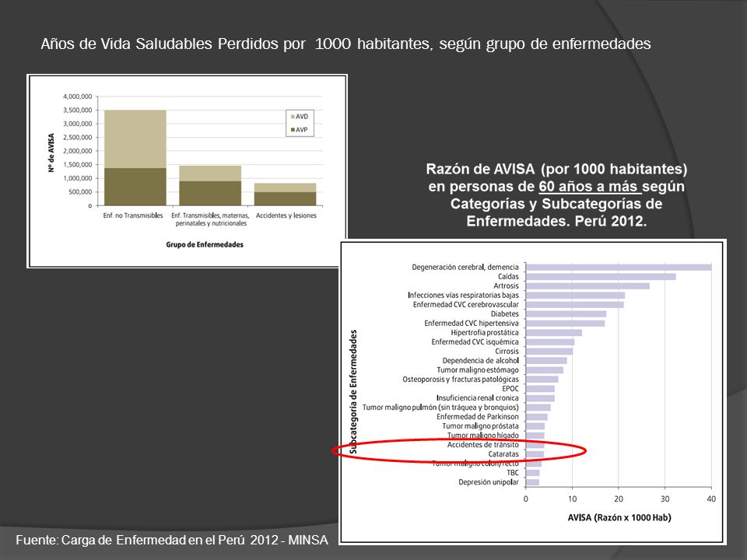
Task: Click the 4,000,000 axis value
Action: (77, 96)
